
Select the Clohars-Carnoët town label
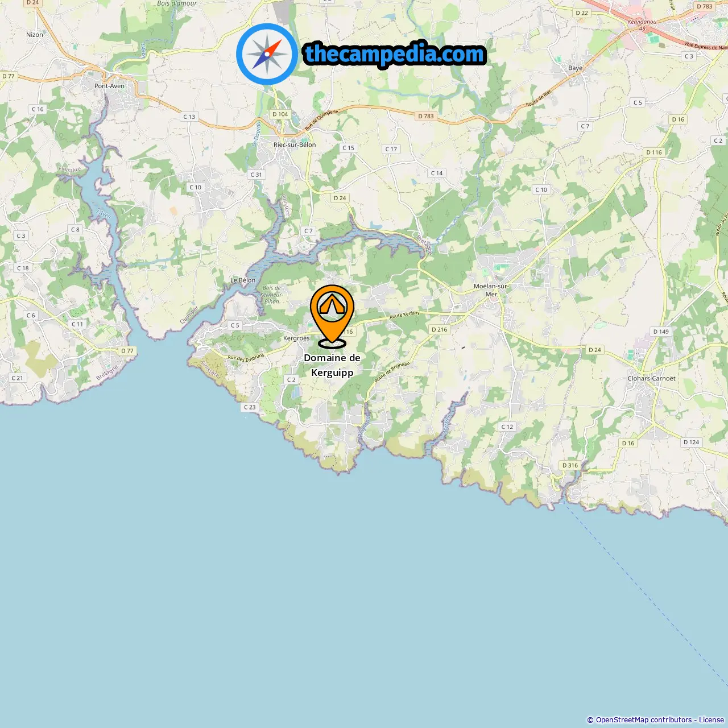coord(652,379)
